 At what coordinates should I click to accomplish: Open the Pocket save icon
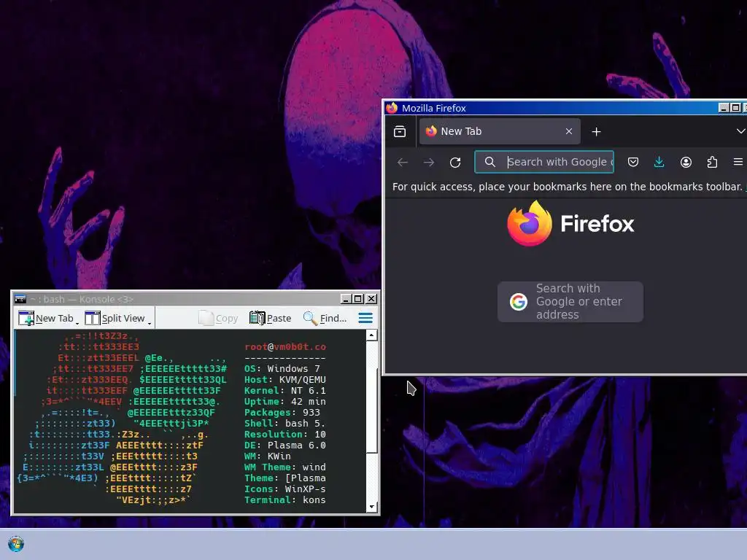633,163
